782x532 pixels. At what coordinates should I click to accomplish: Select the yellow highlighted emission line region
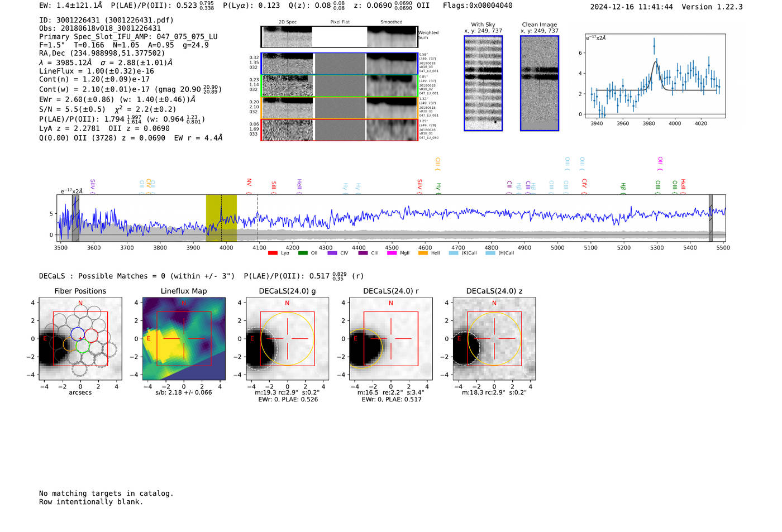pos(221,218)
